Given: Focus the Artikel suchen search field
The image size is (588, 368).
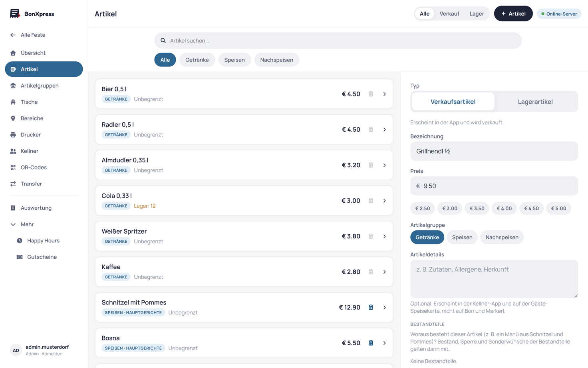Looking at the screenshot, I should (x=338, y=41).
